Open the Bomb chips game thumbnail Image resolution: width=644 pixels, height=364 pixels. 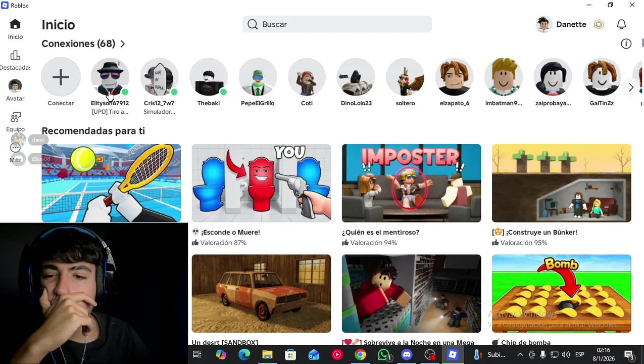[x=561, y=293]
